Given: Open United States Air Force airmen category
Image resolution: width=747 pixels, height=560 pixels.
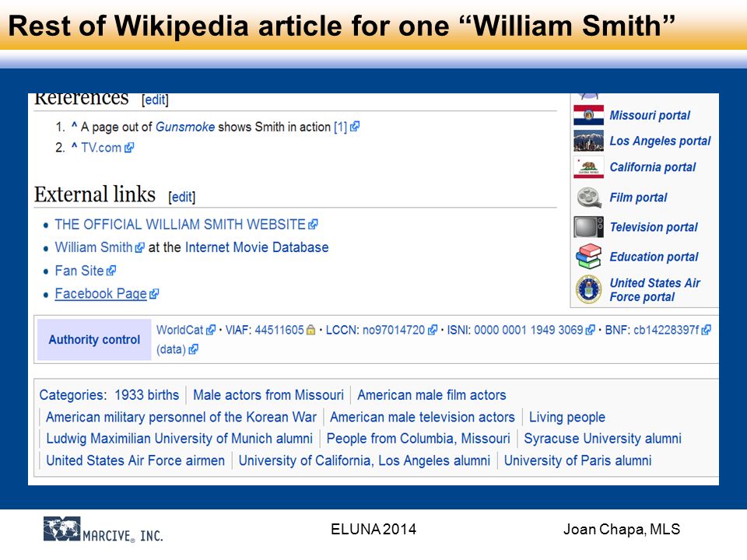Looking at the screenshot, I should point(135,460).
